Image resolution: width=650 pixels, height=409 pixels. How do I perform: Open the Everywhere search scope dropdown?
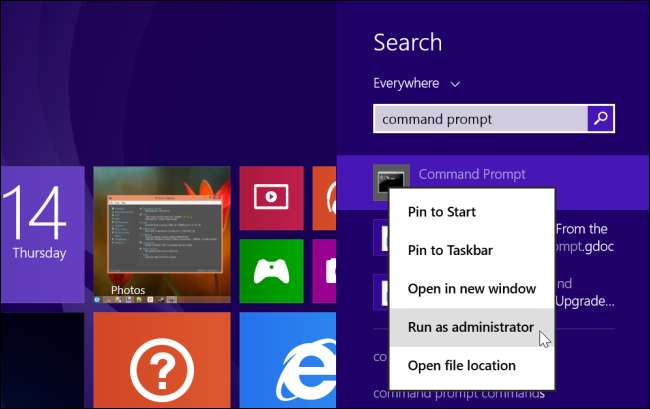pyautogui.click(x=417, y=84)
